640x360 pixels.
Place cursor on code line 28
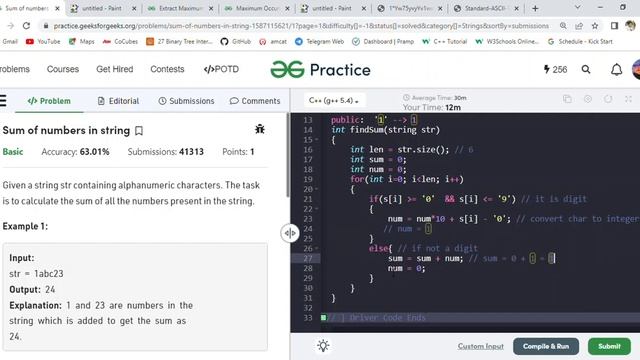pos(407,268)
